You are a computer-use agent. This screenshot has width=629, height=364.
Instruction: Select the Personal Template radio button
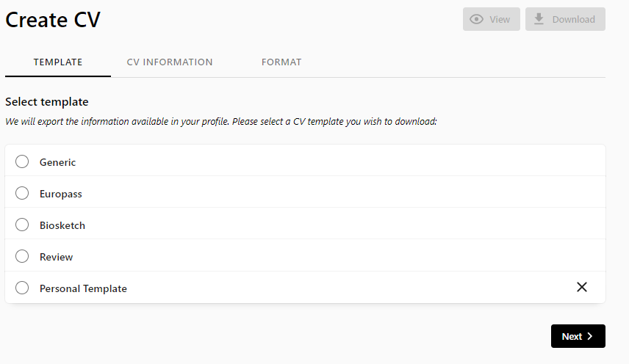(x=22, y=288)
